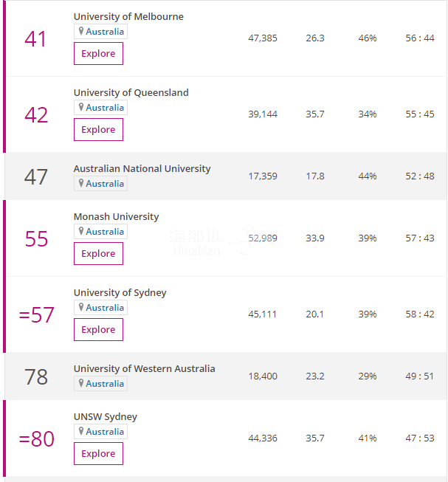Click the 34% international students value
The width and height of the screenshot is (448, 482).
[368, 114]
